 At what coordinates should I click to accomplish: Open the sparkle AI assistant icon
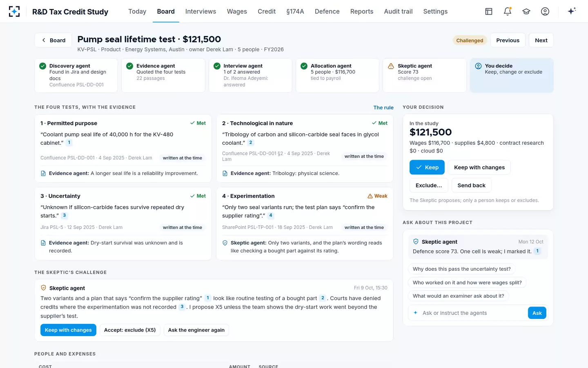tap(572, 11)
